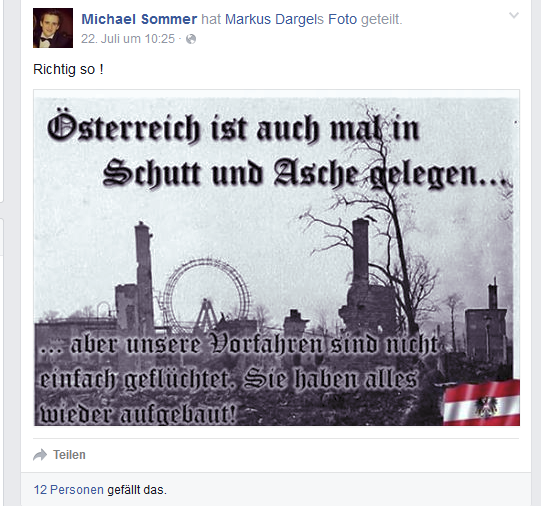Screen dimensions: 541x506
Task: Click the "Schutt und Asche gelegen" text line
Action: pos(305,173)
